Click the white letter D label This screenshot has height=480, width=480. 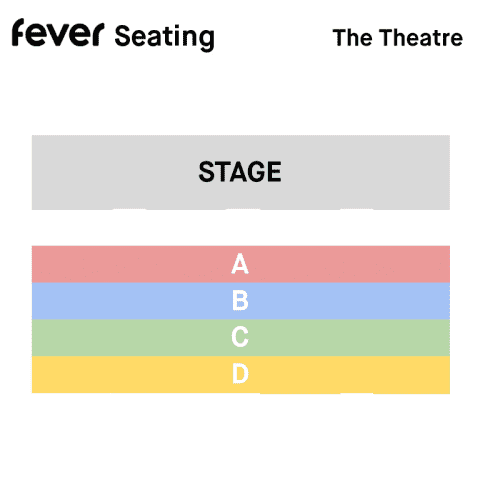coord(240,374)
